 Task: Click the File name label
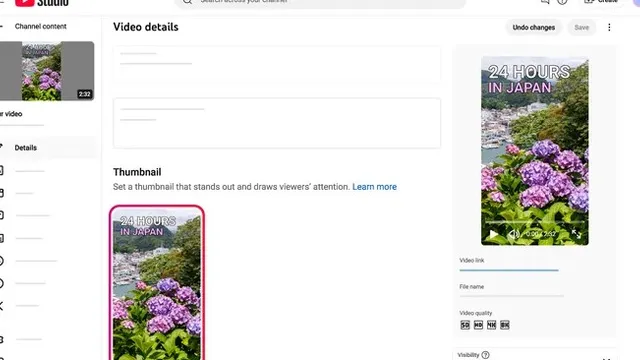point(471,287)
